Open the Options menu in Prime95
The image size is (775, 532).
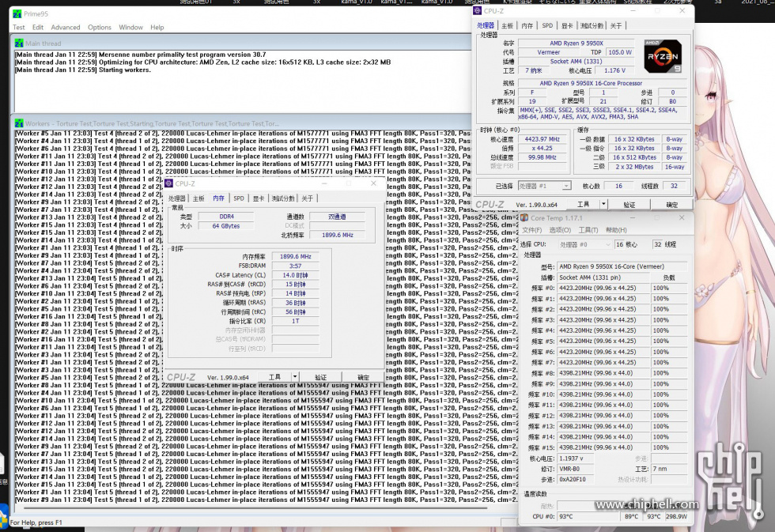click(x=100, y=27)
